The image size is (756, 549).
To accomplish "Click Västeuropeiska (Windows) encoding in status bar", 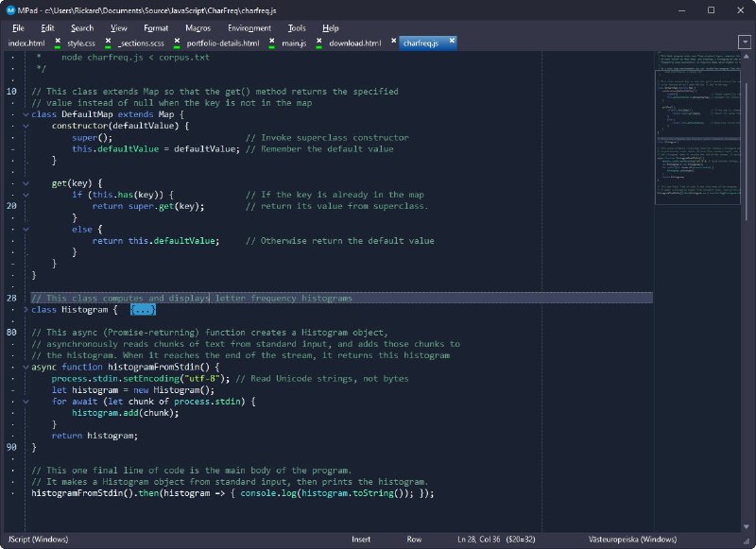I will point(632,540).
